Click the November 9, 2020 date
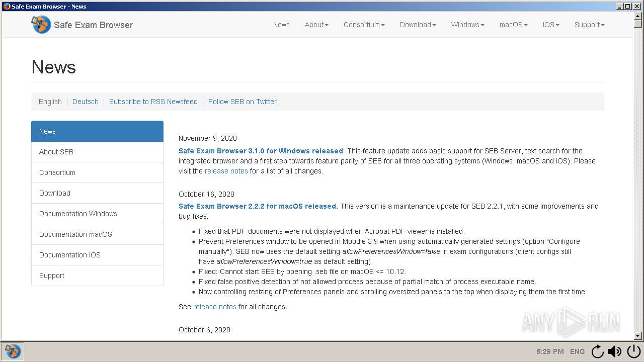 (208, 138)
